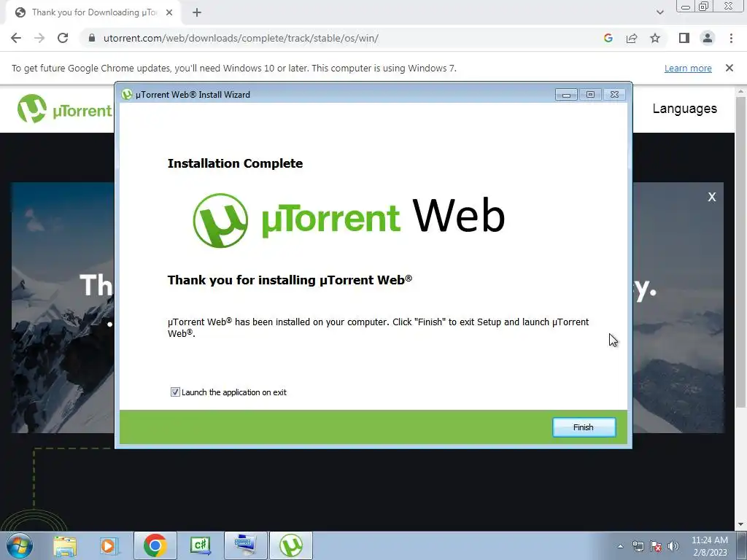Click the network tray icon

638,546
